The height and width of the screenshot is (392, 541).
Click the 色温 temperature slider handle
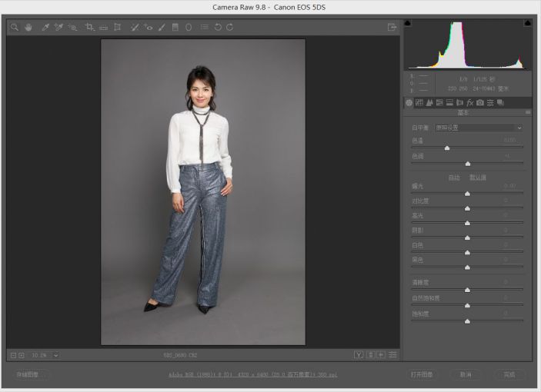(447, 148)
